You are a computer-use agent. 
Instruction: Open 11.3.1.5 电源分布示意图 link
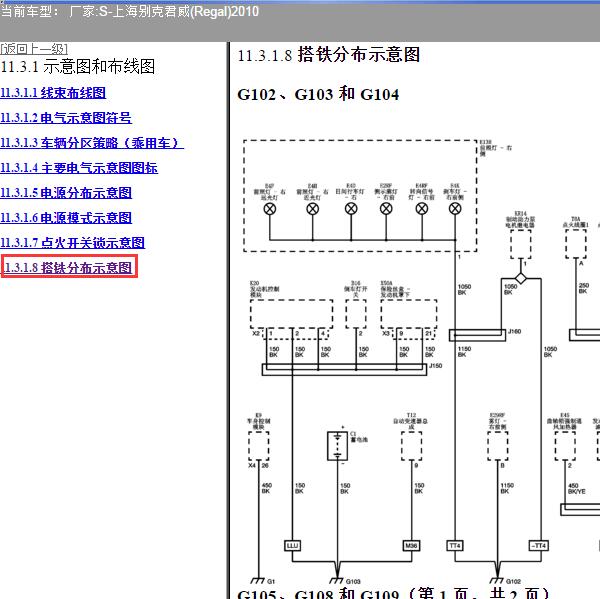click(x=66, y=193)
